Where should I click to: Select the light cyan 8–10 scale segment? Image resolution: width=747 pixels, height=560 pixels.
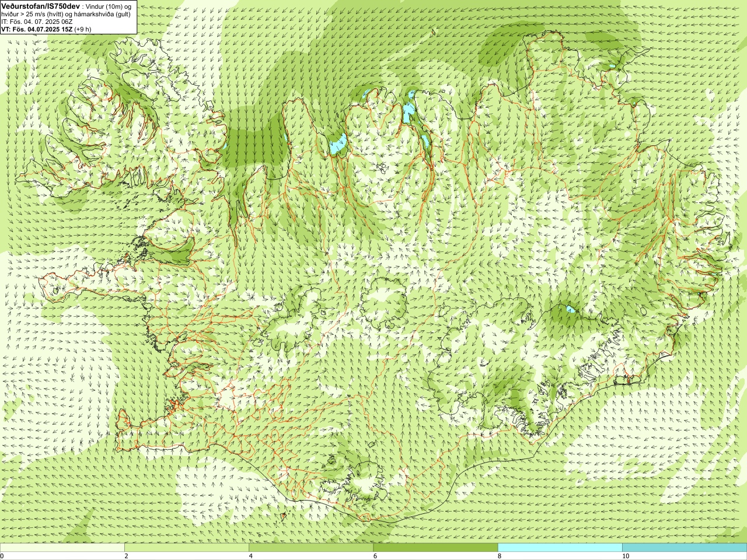[560, 548]
